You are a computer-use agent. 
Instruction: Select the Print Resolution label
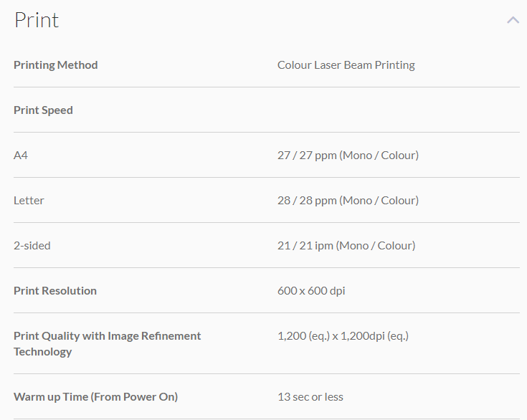tap(54, 291)
